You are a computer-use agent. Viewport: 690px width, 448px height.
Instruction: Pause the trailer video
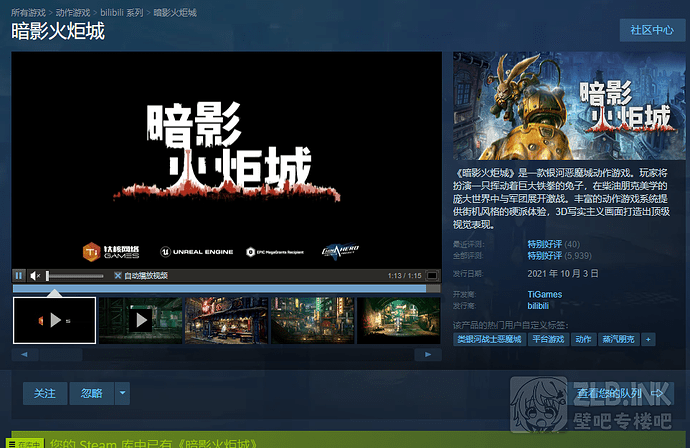tap(18, 275)
